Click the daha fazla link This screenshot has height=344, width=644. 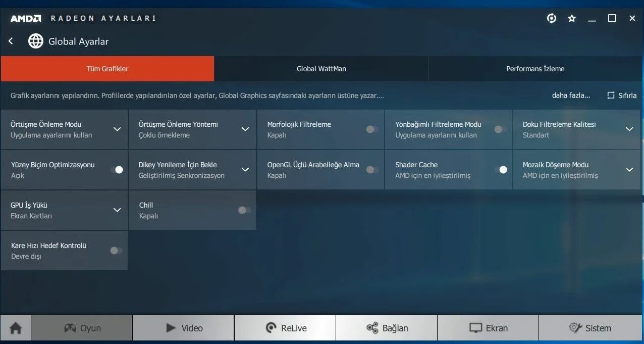[571, 95]
